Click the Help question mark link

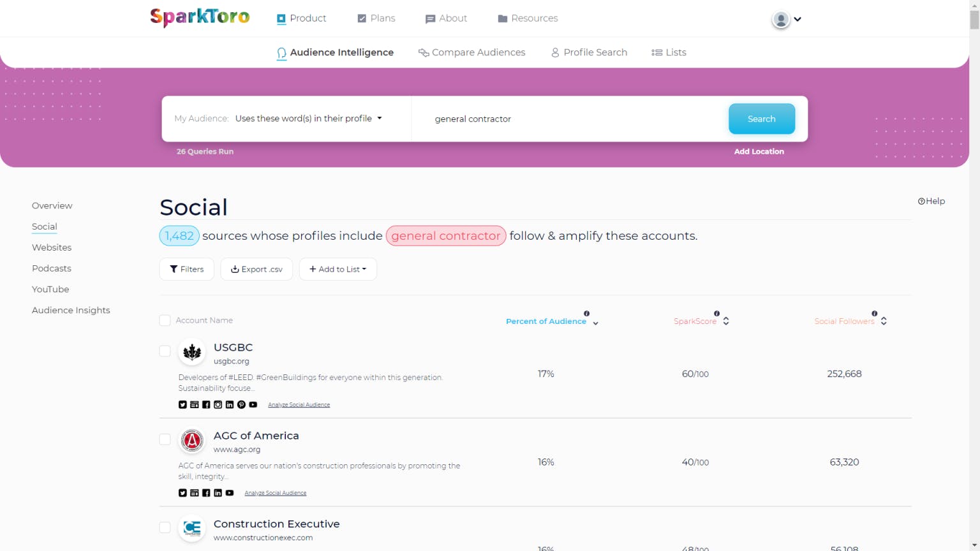click(932, 201)
